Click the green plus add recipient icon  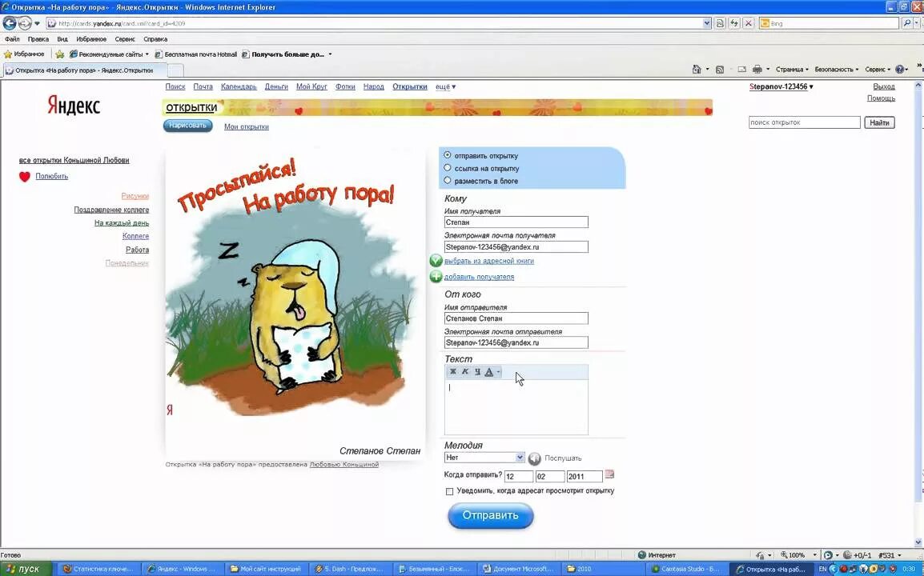[436, 276]
